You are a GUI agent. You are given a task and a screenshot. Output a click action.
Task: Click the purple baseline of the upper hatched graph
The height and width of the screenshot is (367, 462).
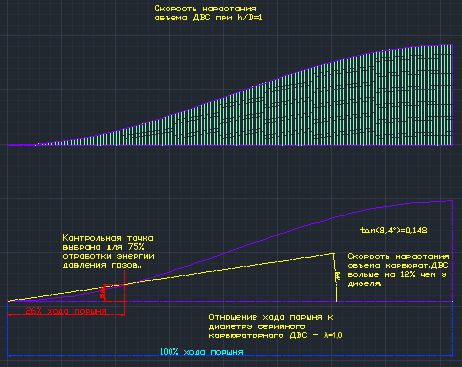[x=230, y=145]
